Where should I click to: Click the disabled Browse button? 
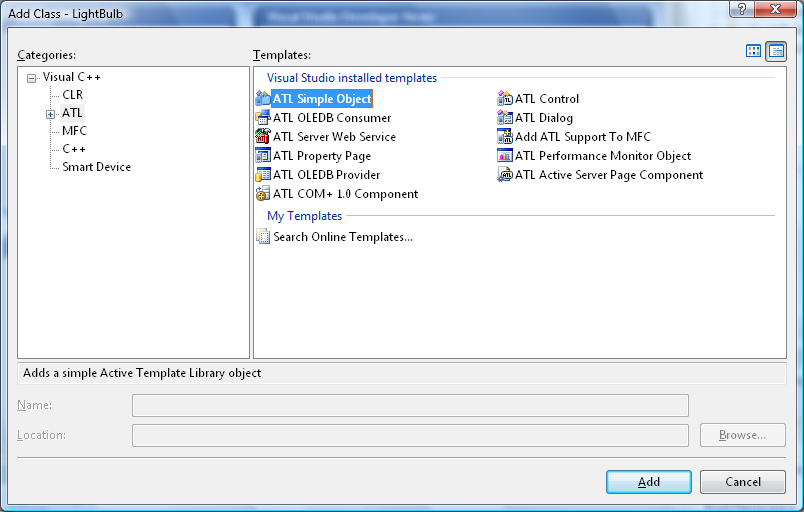[742, 435]
